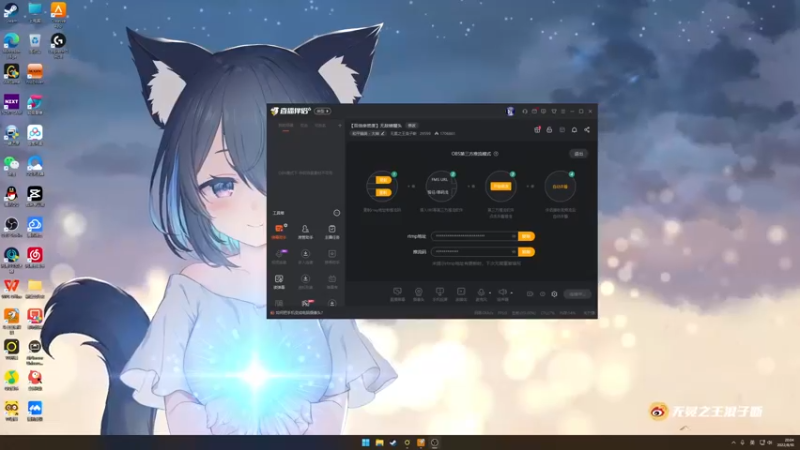Expand the speaker options arrow
800x450 pixels.
pos(511,293)
